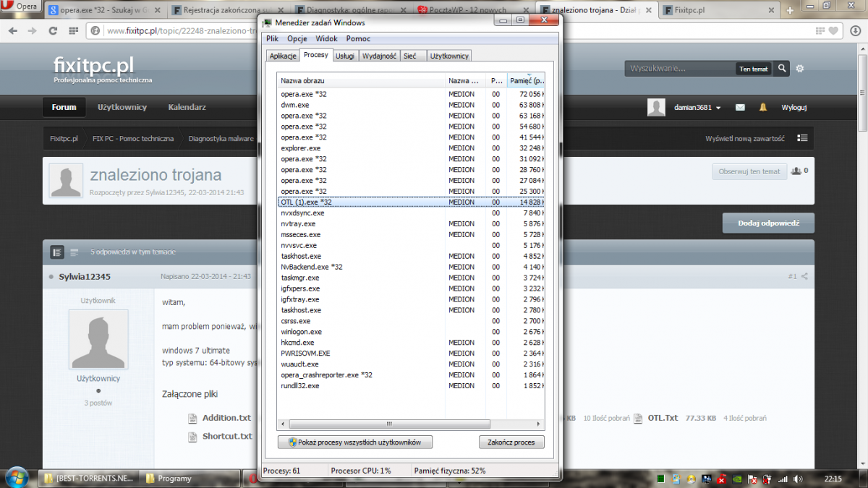Click the share icon next to post #1

pyautogui.click(x=804, y=277)
